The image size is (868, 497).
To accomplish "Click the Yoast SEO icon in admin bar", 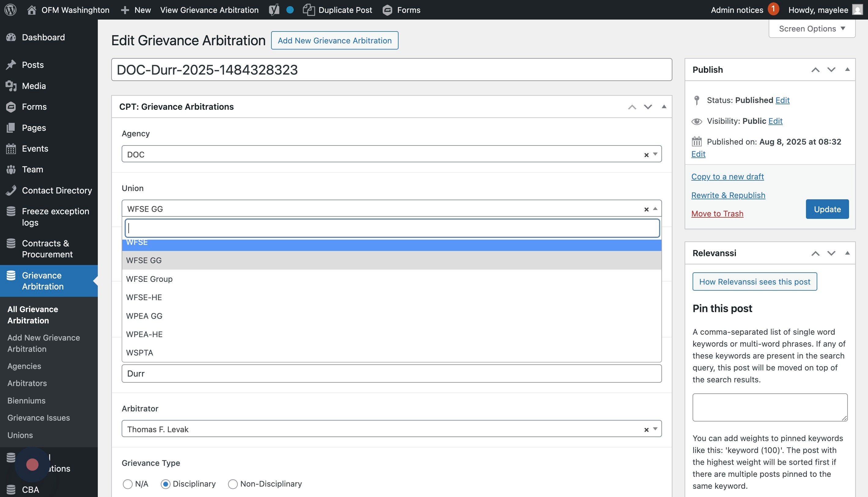I will [274, 9].
